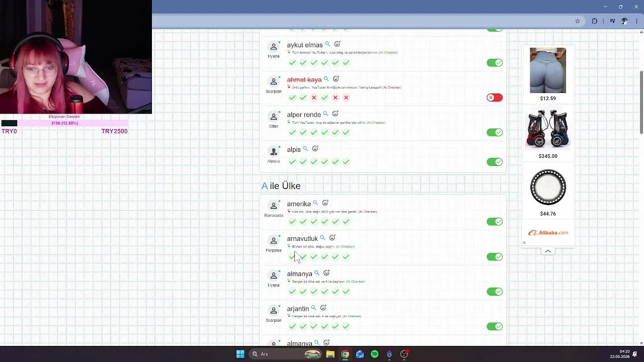Open the $345.00 scooter ad thumbnail
The width and height of the screenshot is (644, 362).
click(x=548, y=129)
